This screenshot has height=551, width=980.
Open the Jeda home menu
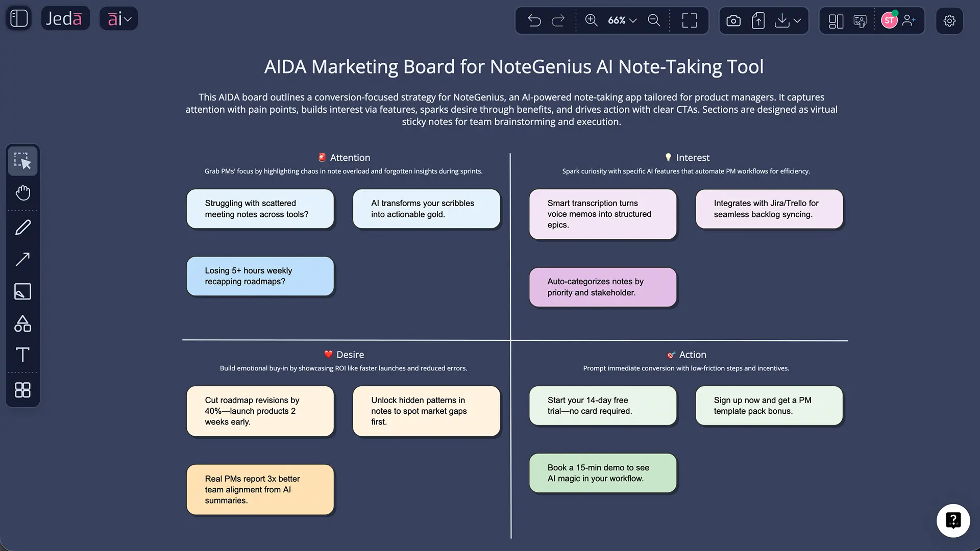tap(65, 18)
